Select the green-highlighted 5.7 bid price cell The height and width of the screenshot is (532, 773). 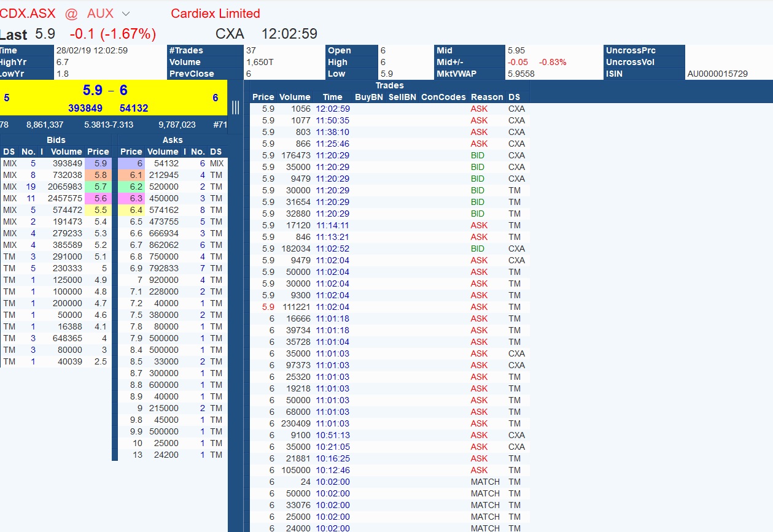click(x=98, y=187)
